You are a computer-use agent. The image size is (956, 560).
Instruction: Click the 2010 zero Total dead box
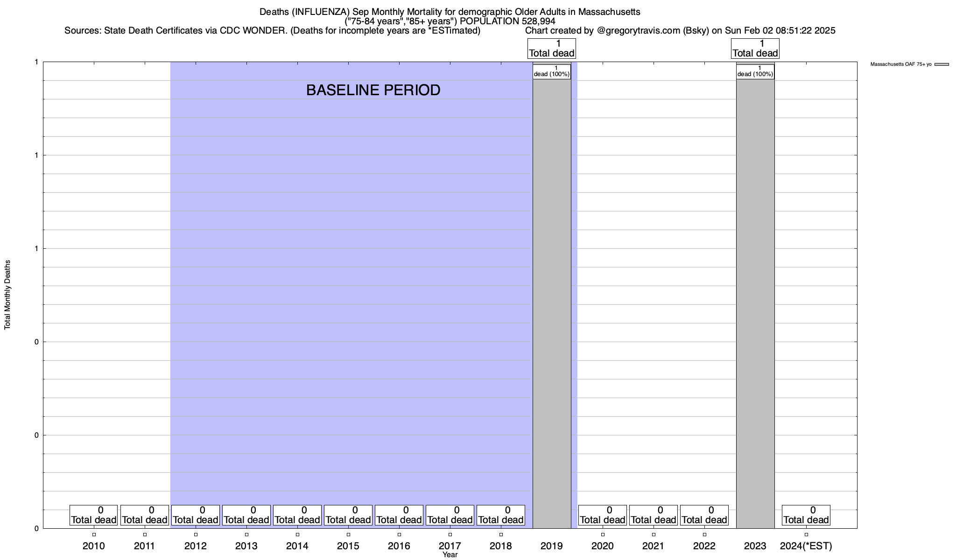pos(93,515)
